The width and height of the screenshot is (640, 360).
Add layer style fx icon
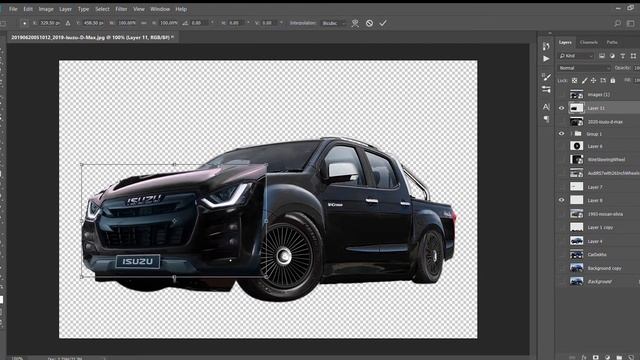(584, 357)
